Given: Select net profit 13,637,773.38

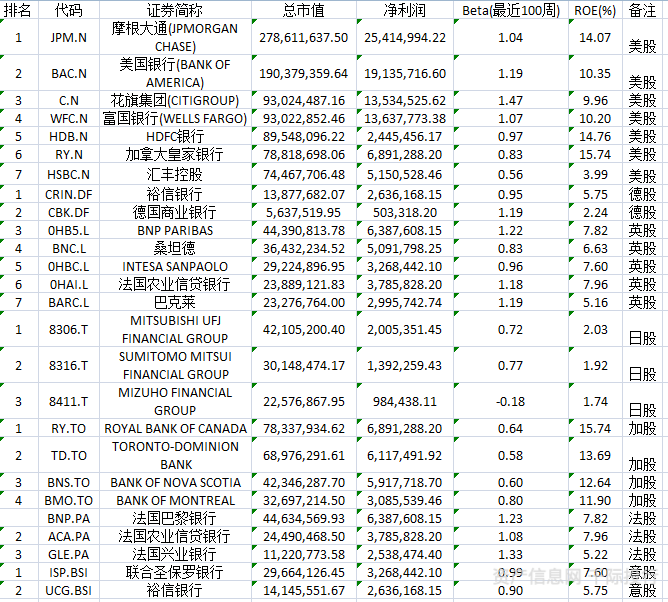Looking at the screenshot, I should [405, 118].
